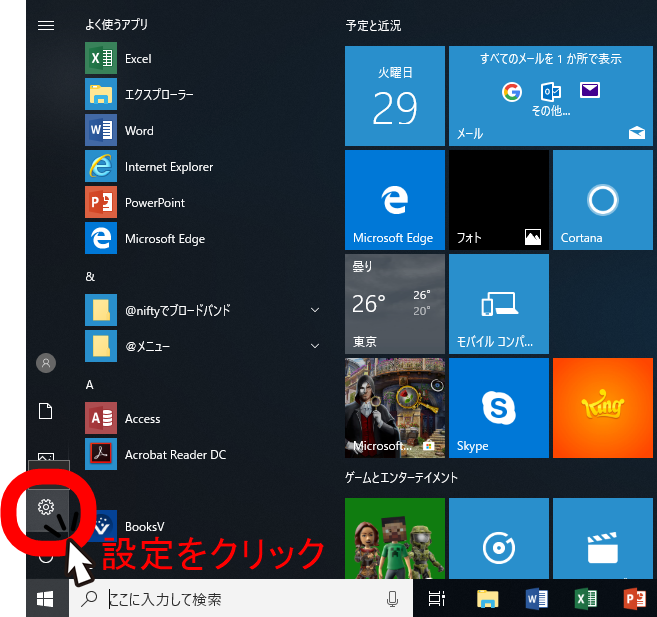Open the メール live tile

pos(551,96)
